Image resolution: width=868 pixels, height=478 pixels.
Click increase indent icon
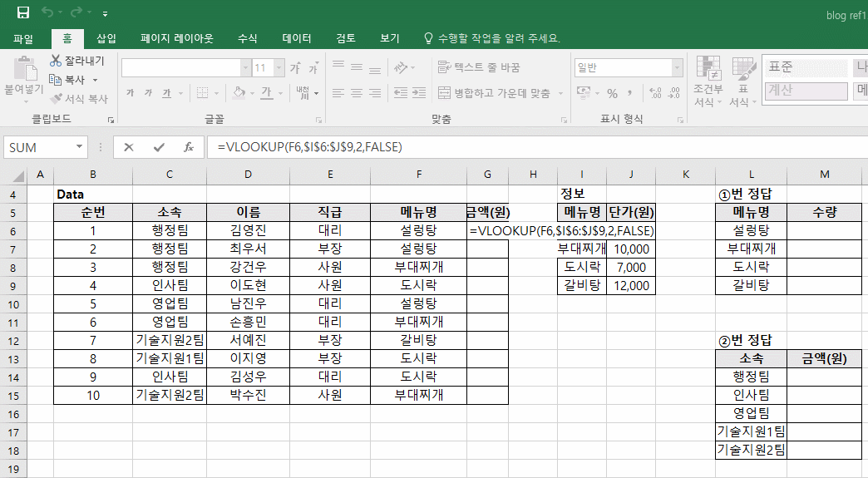(x=419, y=92)
